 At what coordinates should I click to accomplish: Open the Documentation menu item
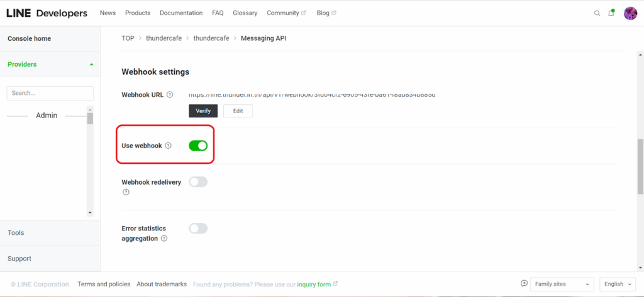181,13
